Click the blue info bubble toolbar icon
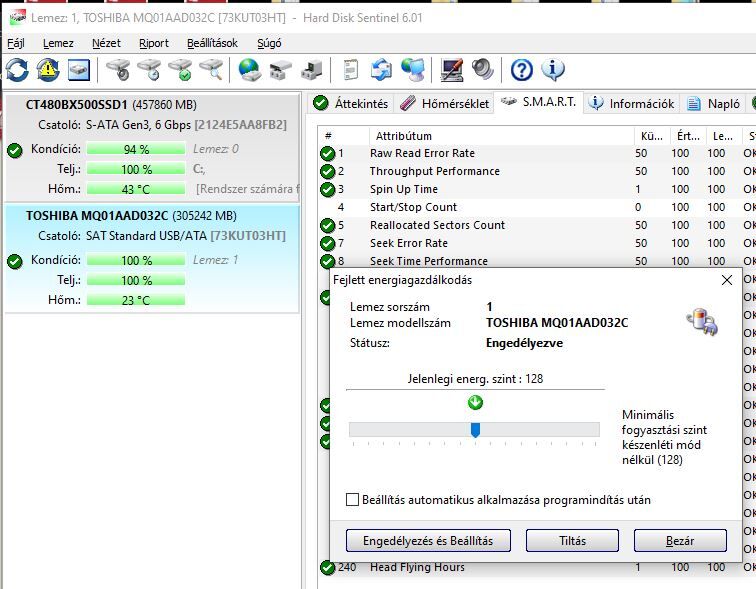This screenshot has height=589, width=756. pos(553,70)
